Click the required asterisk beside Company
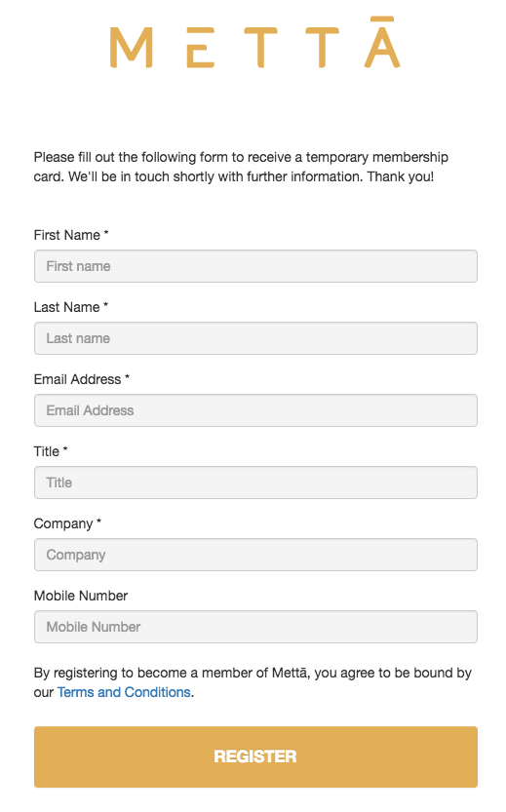506x812 pixels. [x=98, y=521]
